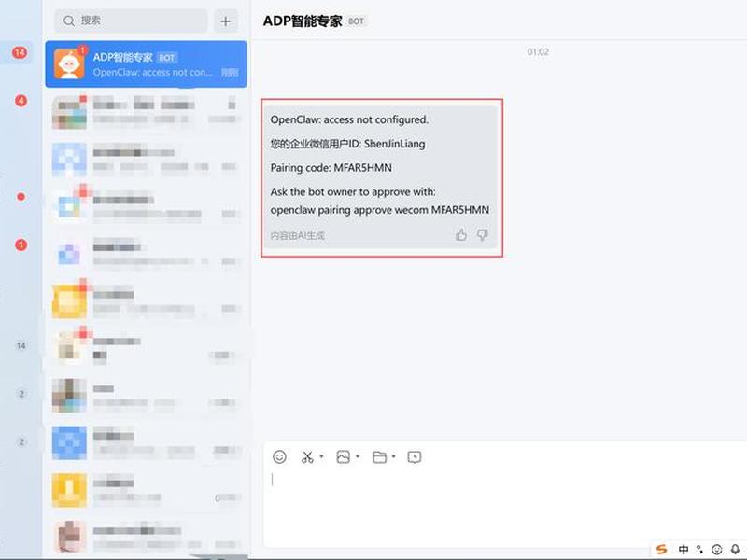Dislike the OpenClaw message with thumbs down
Screen dimensions: 747x560
482,235
